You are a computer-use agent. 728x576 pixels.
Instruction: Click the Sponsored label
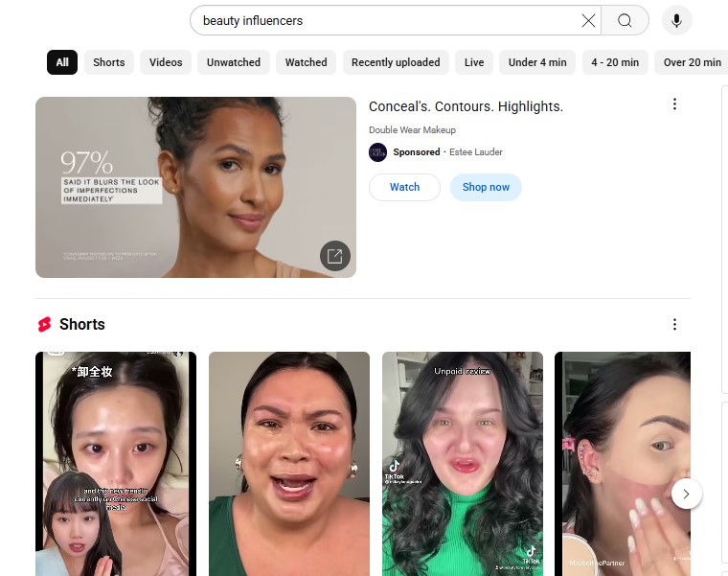point(417,152)
